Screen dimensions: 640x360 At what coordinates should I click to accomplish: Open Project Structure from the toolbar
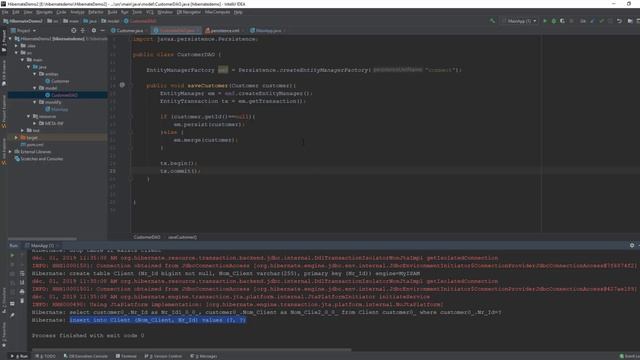pos(630,21)
